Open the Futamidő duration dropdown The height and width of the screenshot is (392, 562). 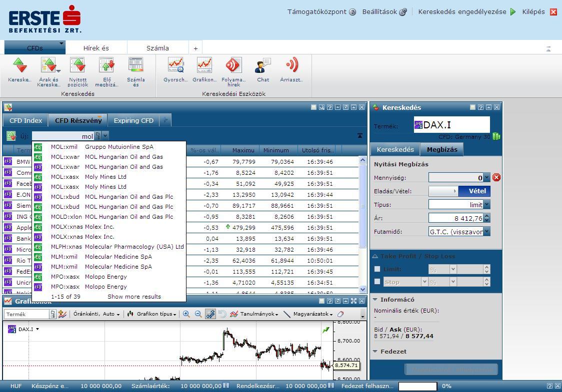pyautogui.click(x=486, y=232)
